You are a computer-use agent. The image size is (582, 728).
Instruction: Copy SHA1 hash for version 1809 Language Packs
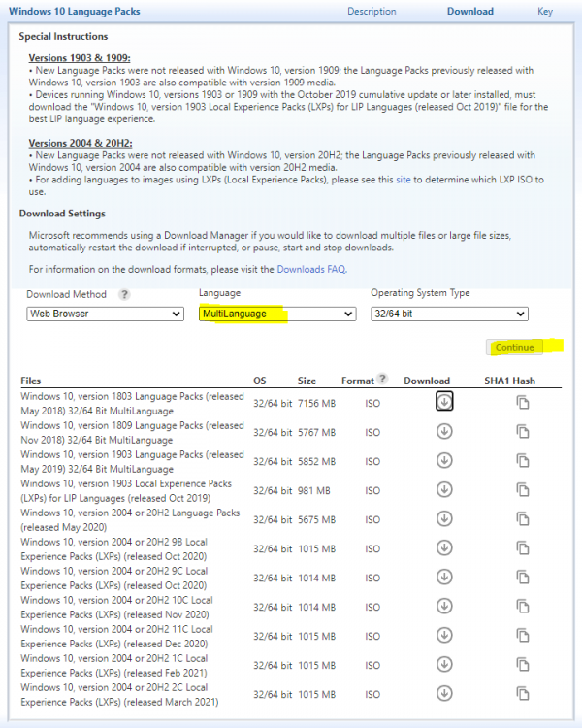(x=523, y=432)
